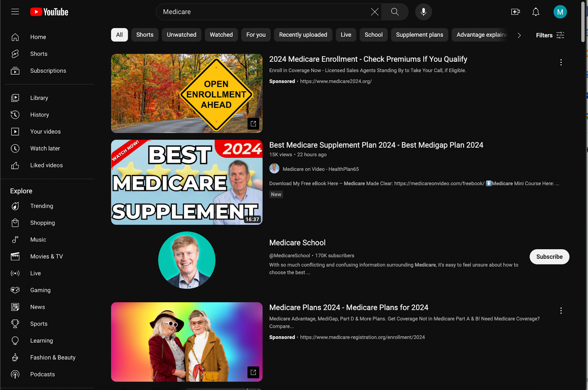The height and width of the screenshot is (390, 588).
Task: Subscribe to Medicare School channel
Action: click(549, 257)
